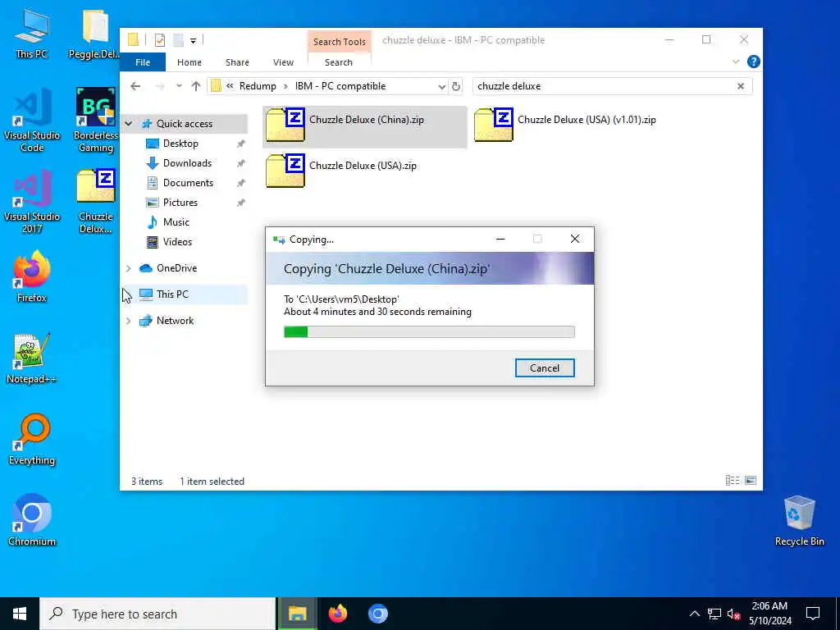The height and width of the screenshot is (630, 840).
Task: Switch to details view layout
Action: [x=733, y=481]
